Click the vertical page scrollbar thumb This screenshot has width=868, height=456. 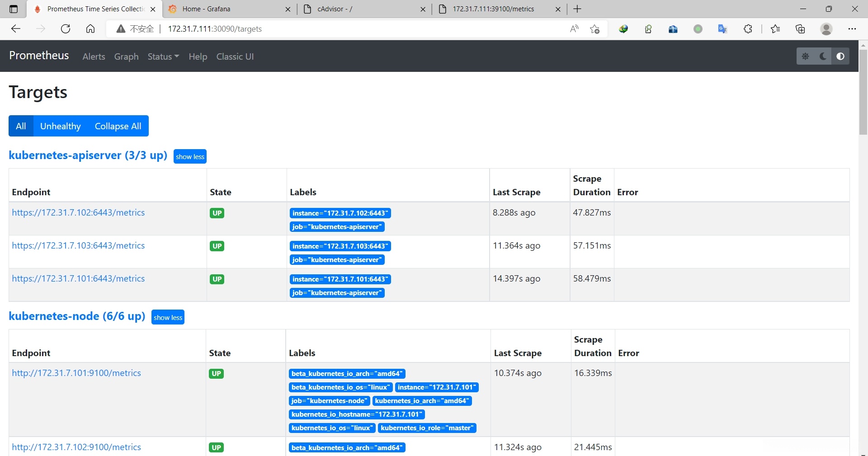pos(863,90)
